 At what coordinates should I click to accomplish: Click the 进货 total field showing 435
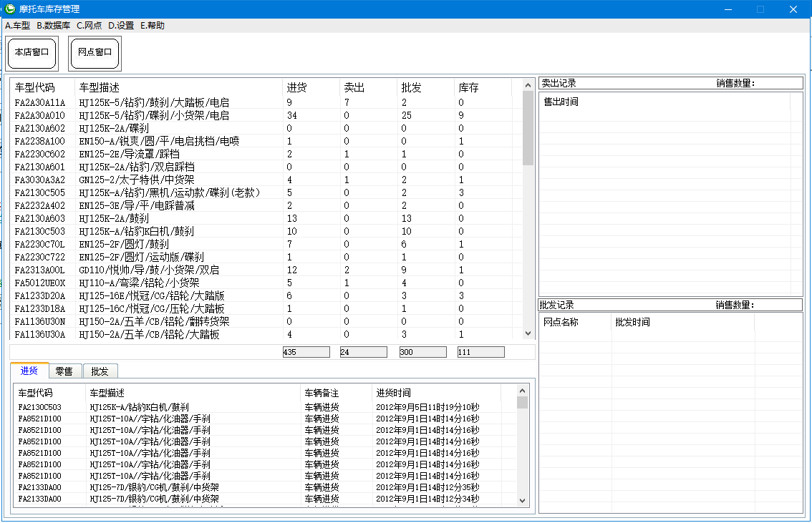point(306,352)
